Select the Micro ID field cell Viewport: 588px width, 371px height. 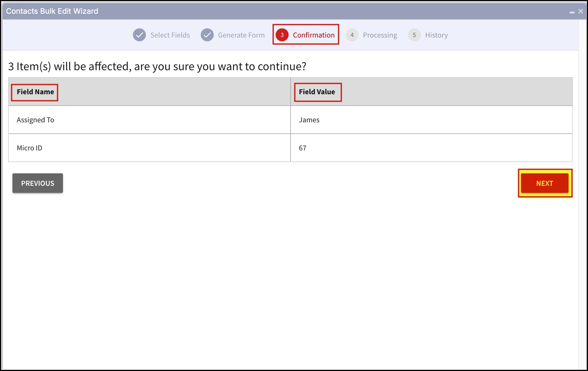click(x=29, y=148)
